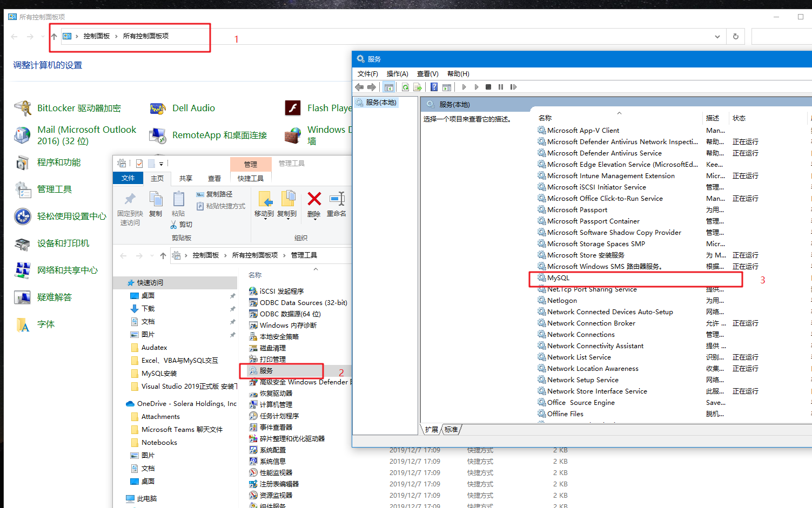
Task: Click the 粘贴 clipboard icon in ribbon
Action: 179,199
